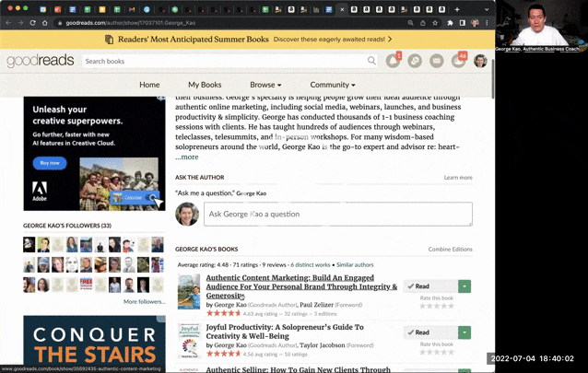This screenshot has width=588, height=373.
Task: Click the Conquer The Stairs ad
Action: (94, 341)
